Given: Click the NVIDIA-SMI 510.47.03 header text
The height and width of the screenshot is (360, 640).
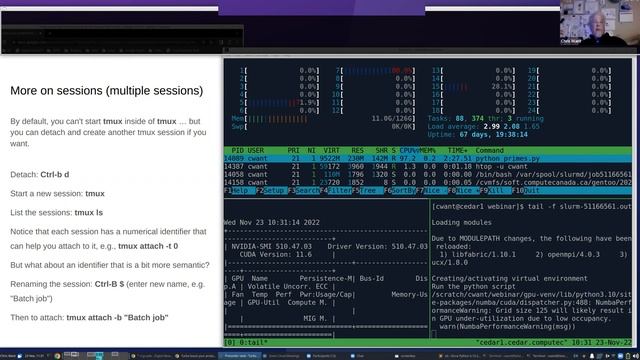Looking at the screenshot, I should (x=271, y=247).
